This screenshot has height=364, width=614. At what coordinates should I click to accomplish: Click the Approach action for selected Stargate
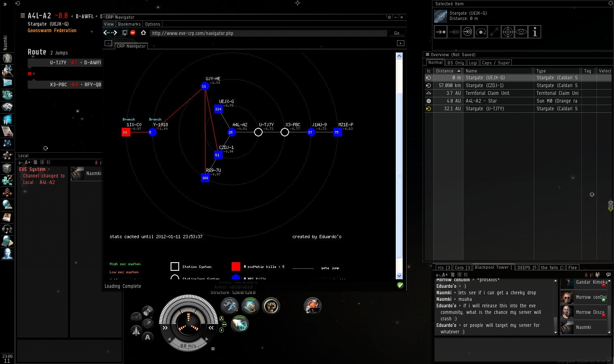click(441, 32)
